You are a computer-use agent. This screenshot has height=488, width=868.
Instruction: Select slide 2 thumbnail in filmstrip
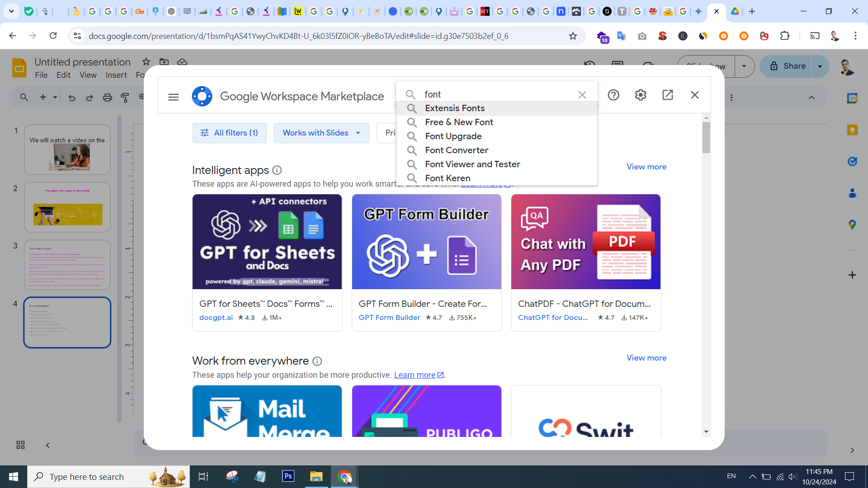point(67,207)
